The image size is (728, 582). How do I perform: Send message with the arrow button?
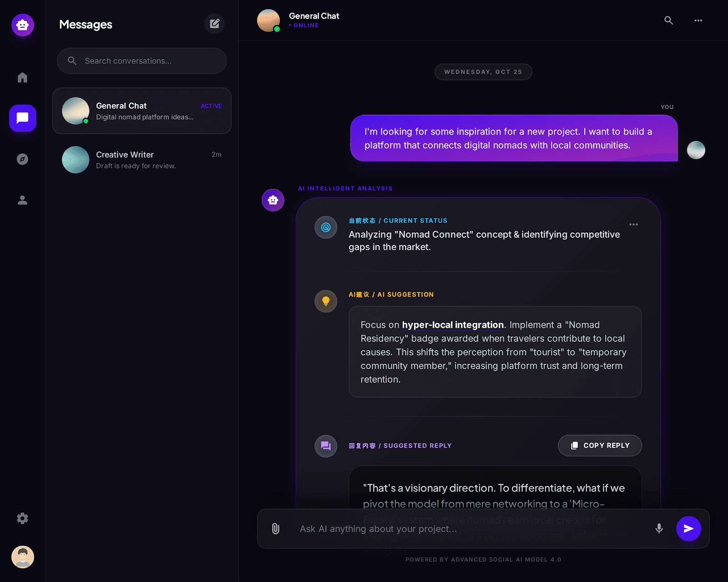click(x=688, y=528)
